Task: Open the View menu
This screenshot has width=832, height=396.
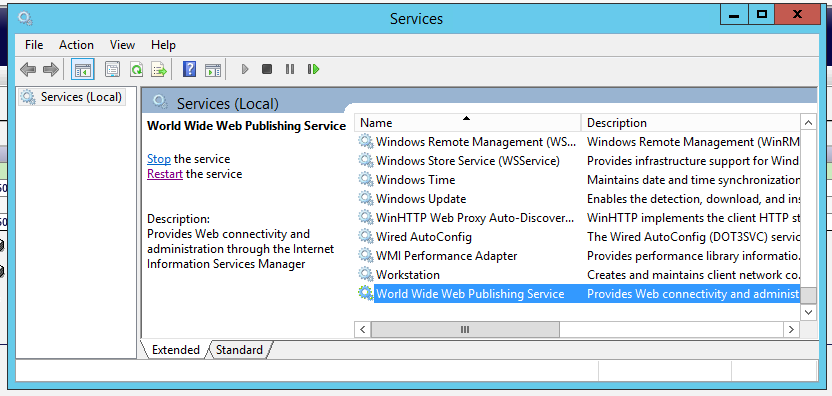Action: click(123, 45)
